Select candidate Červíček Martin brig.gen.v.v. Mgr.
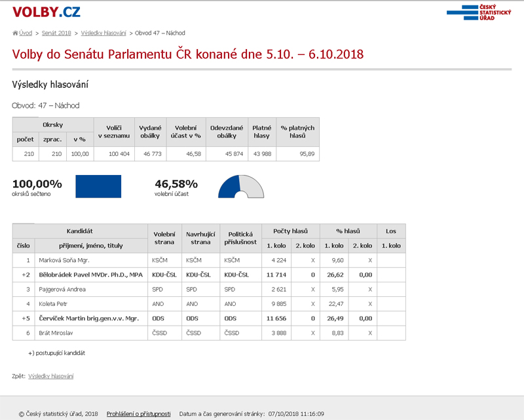The width and height of the screenshot is (524, 420). pos(88,318)
